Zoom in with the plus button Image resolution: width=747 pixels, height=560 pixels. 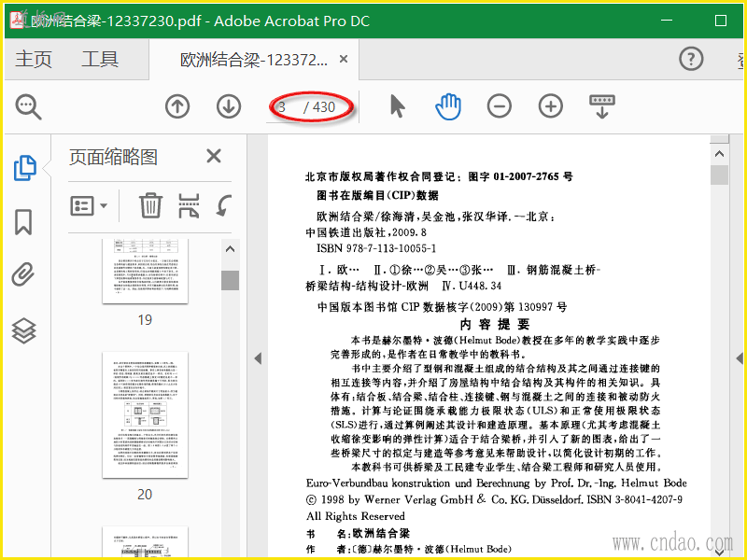551,106
